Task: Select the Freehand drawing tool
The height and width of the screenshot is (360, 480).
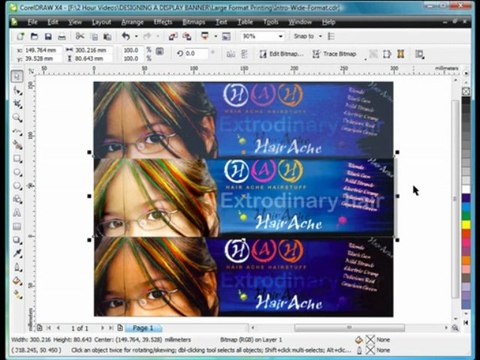Action: point(17,132)
